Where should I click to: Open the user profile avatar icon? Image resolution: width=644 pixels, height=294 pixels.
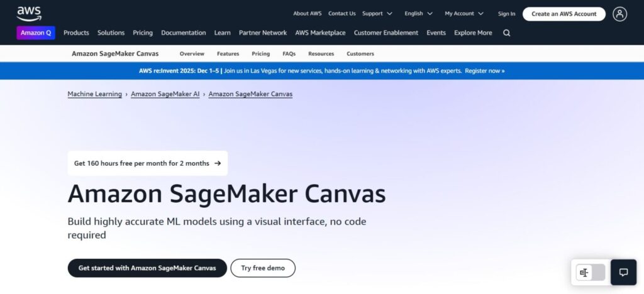tap(619, 14)
